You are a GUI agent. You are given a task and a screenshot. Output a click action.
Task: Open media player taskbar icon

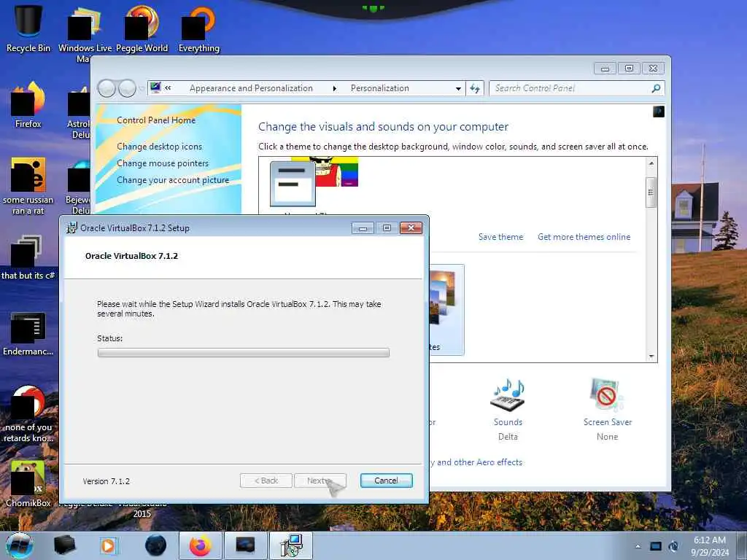pyautogui.click(x=108, y=545)
